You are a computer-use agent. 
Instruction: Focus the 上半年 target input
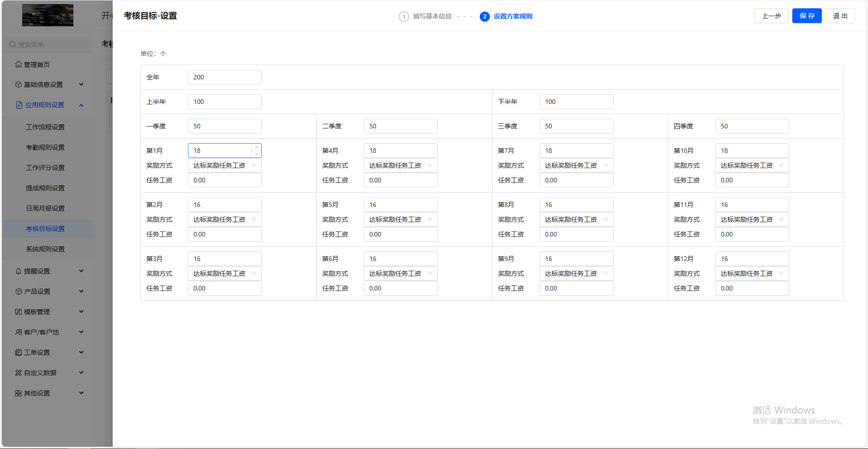pyautogui.click(x=225, y=102)
